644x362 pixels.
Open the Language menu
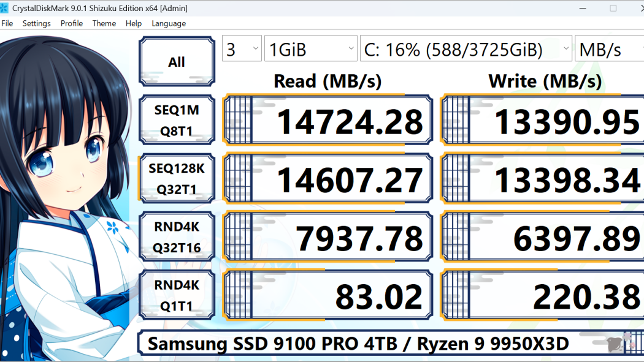click(169, 23)
